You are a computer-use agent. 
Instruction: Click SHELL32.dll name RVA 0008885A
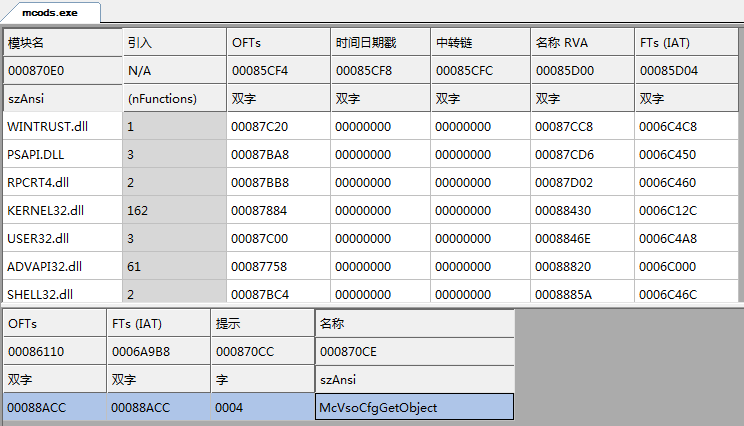(583, 294)
